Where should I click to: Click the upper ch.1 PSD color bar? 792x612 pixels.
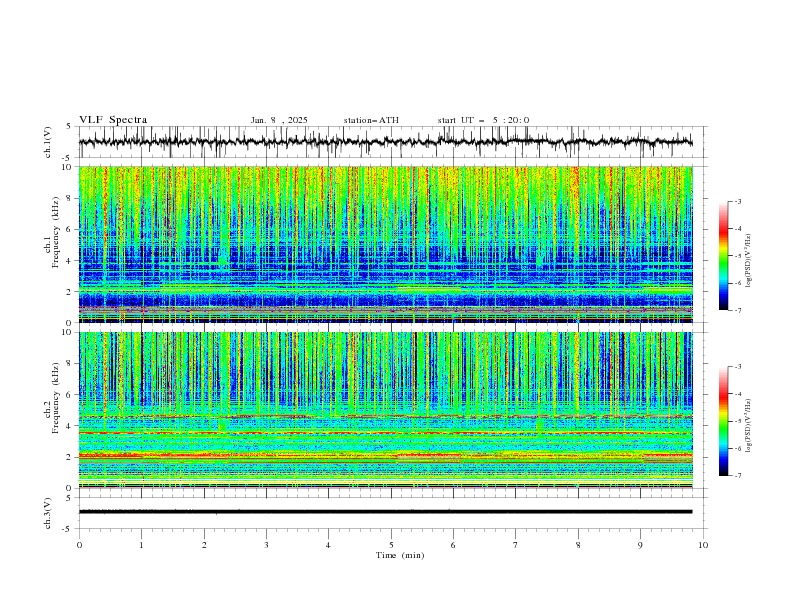pos(723,256)
